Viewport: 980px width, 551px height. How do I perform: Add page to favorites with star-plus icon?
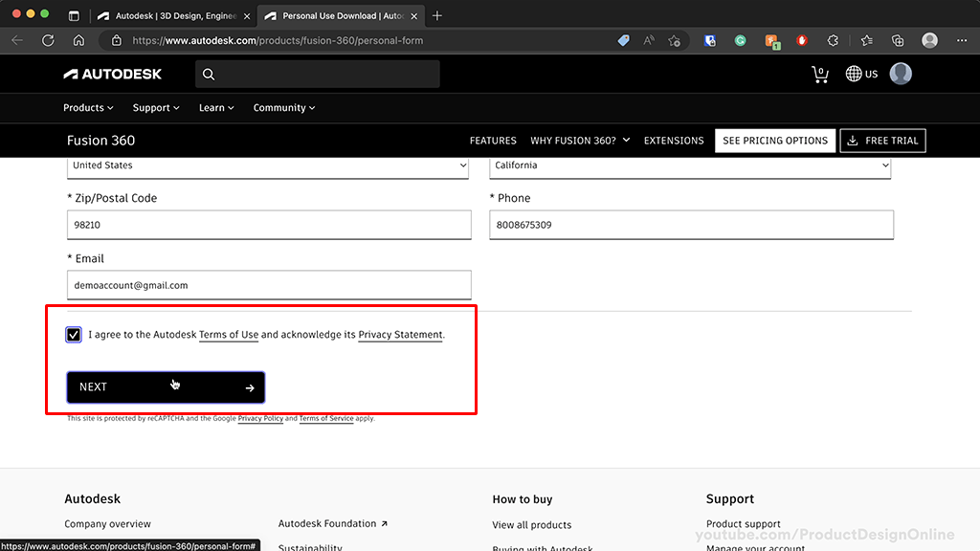click(674, 40)
